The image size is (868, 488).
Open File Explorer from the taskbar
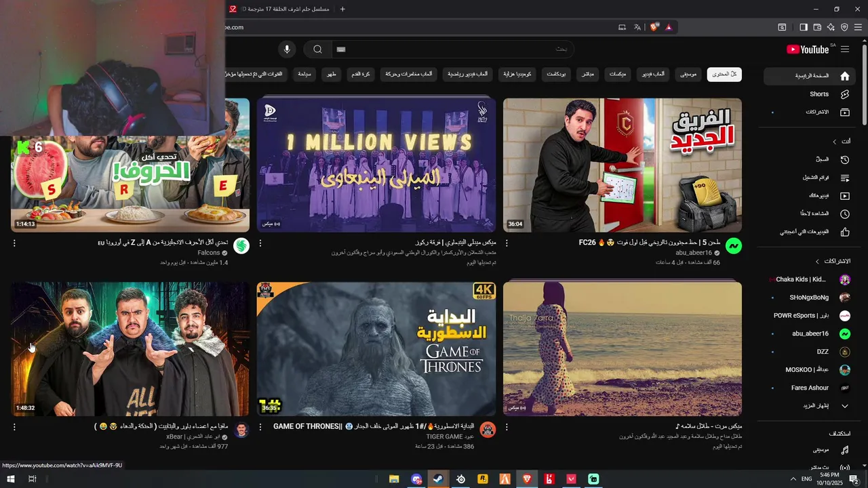coord(394,479)
